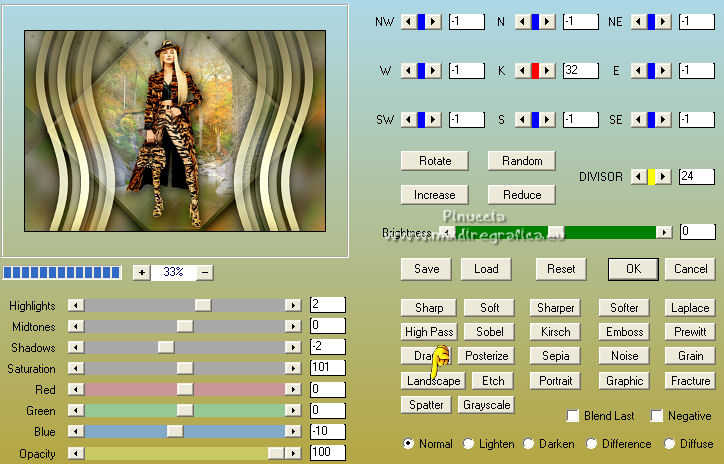The height and width of the screenshot is (464, 724).
Task: Click the DIVISOR value field
Action: (697, 176)
